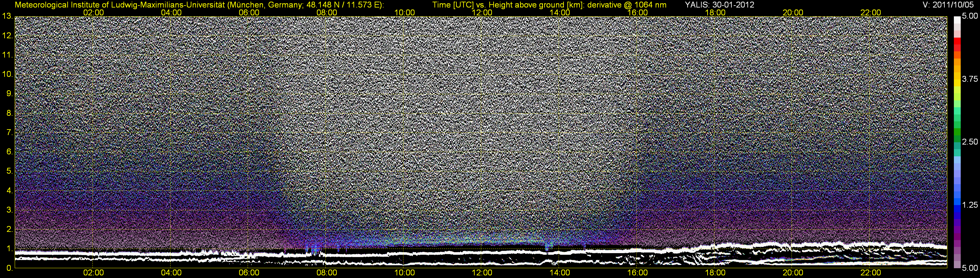Click the 14:00 label on the bottom axis
Viewport: 980px width, 278px height.
click(x=560, y=273)
